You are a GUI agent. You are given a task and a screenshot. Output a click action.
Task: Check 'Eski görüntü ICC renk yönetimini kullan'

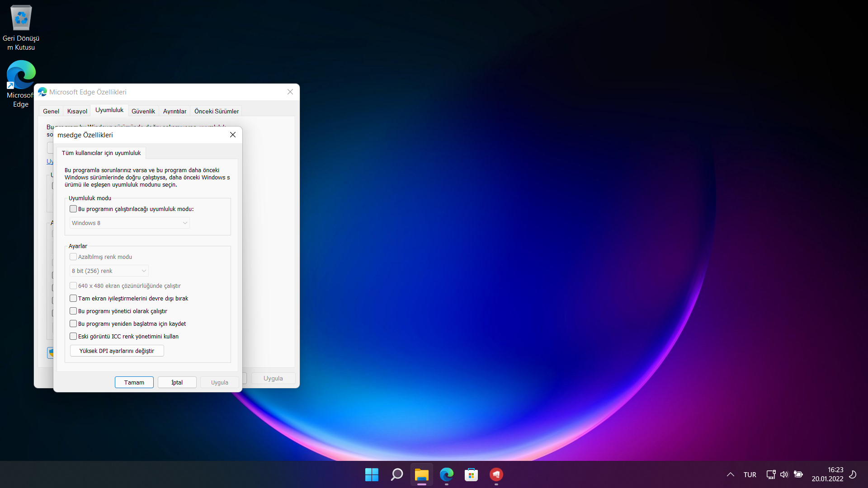73,337
